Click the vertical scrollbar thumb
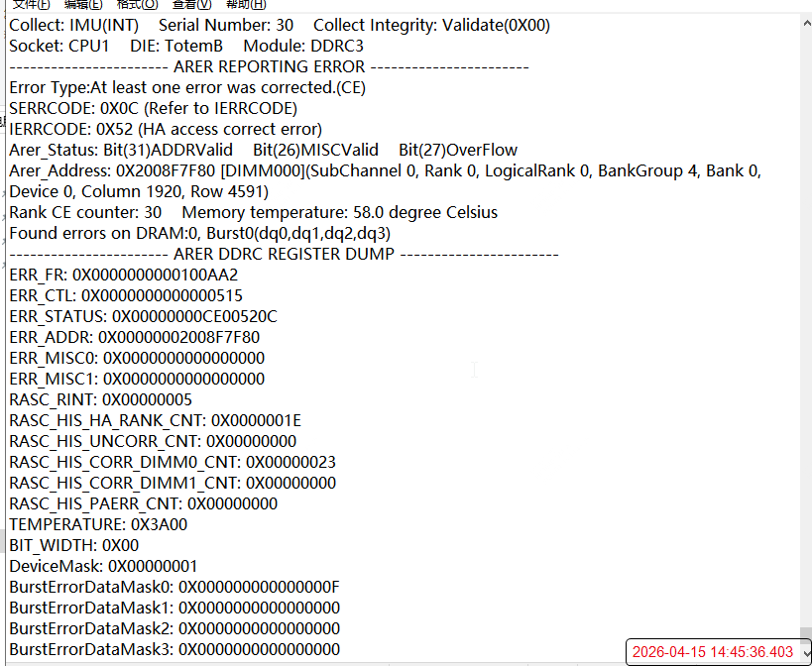Screen dimensions: 812x666 click(805, 632)
